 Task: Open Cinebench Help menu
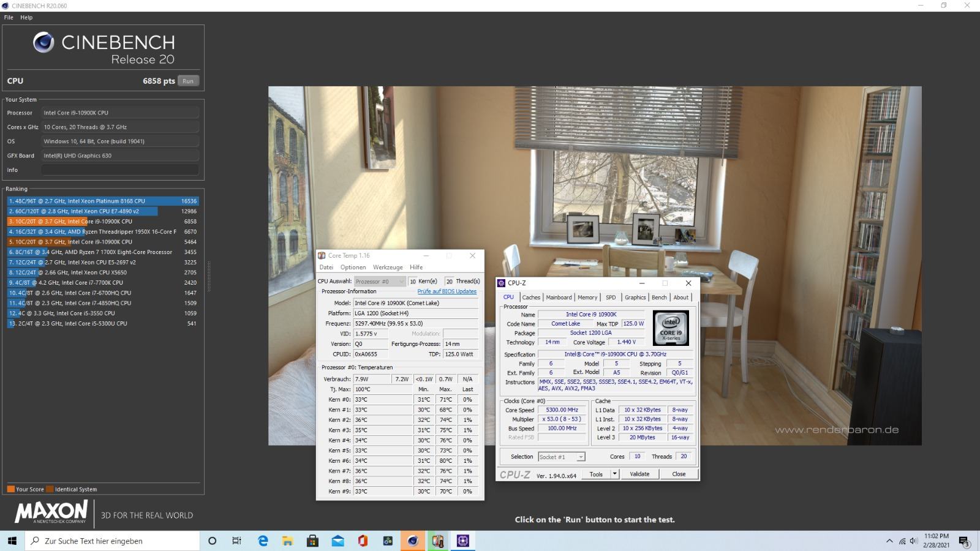click(26, 17)
